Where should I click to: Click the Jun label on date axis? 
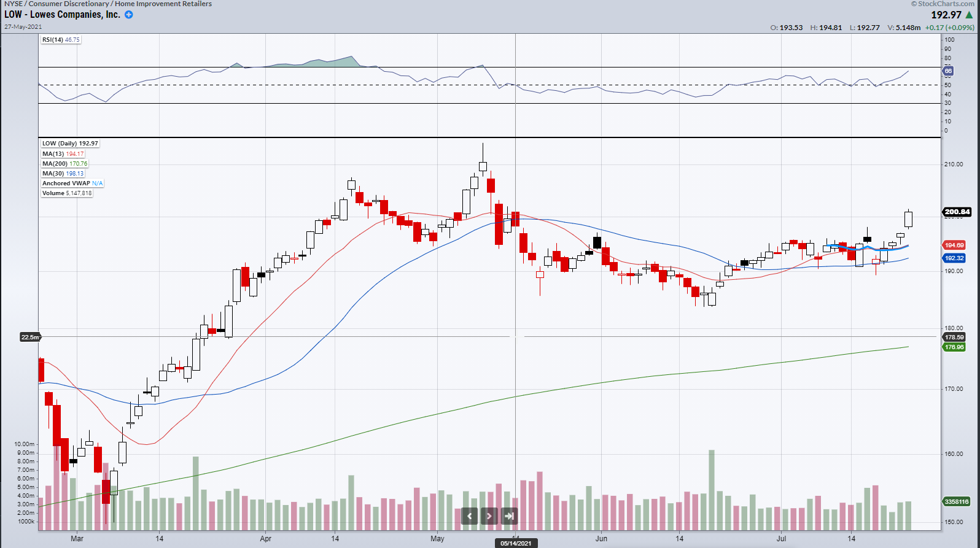pyautogui.click(x=601, y=539)
